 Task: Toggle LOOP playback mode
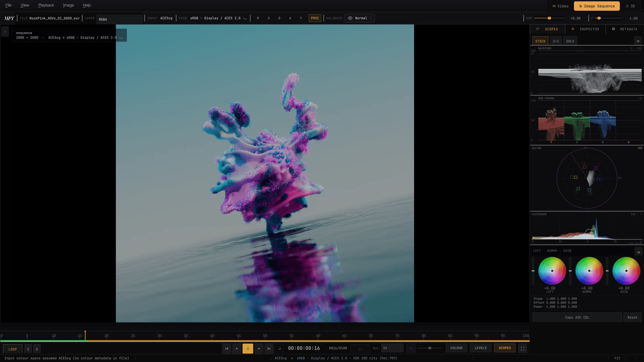tap(13, 349)
